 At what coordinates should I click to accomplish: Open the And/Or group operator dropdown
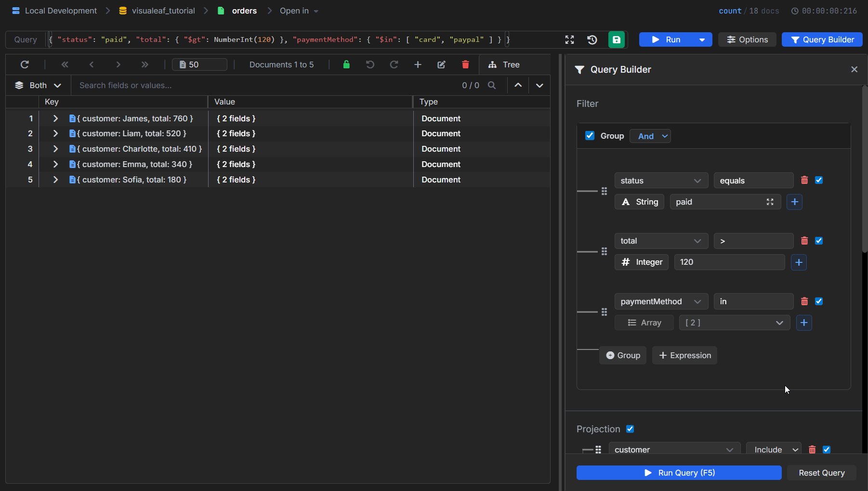point(650,136)
